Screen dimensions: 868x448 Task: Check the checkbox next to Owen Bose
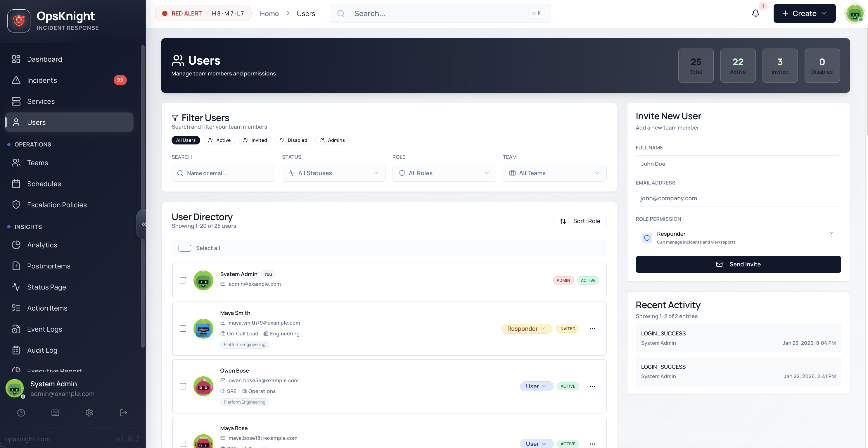183,386
